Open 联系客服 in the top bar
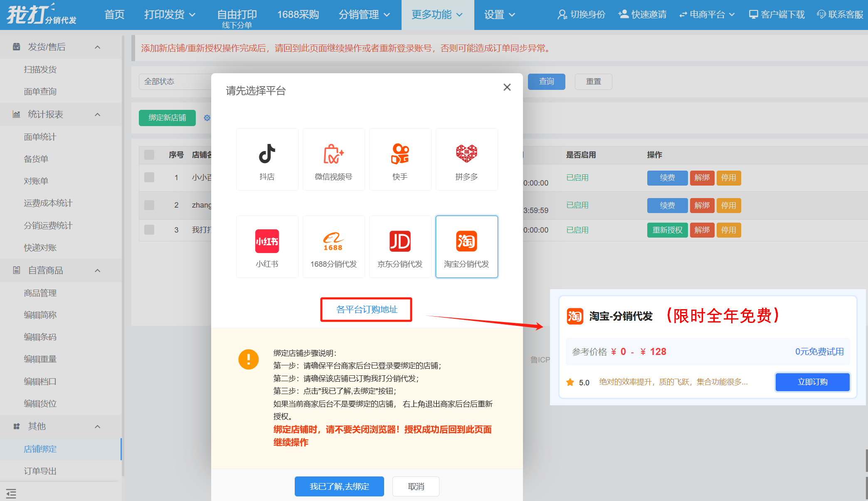The height and width of the screenshot is (501, 868). coord(840,15)
